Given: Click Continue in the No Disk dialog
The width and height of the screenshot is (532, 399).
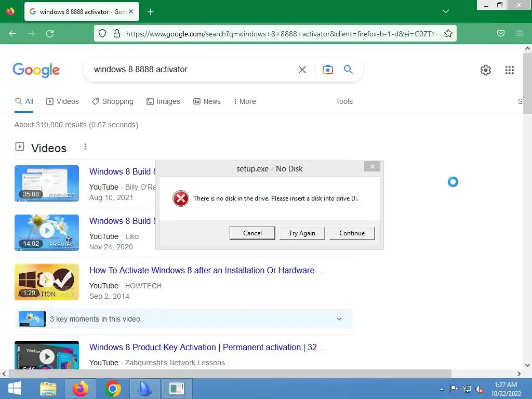Looking at the screenshot, I should click(352, 233).
